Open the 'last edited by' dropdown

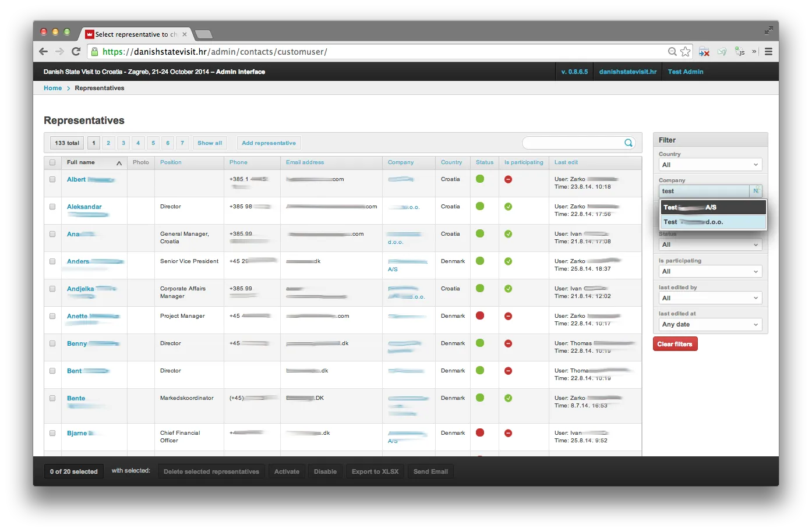coord(710,297)
